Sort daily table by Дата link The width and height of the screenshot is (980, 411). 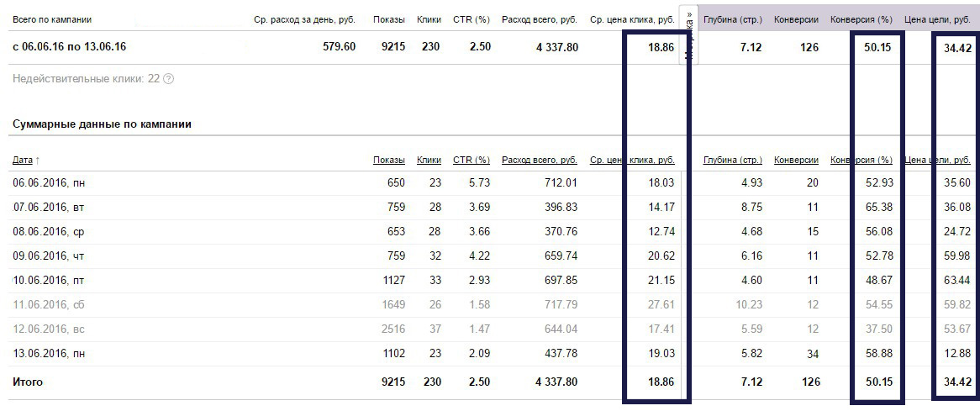[23, 161]
